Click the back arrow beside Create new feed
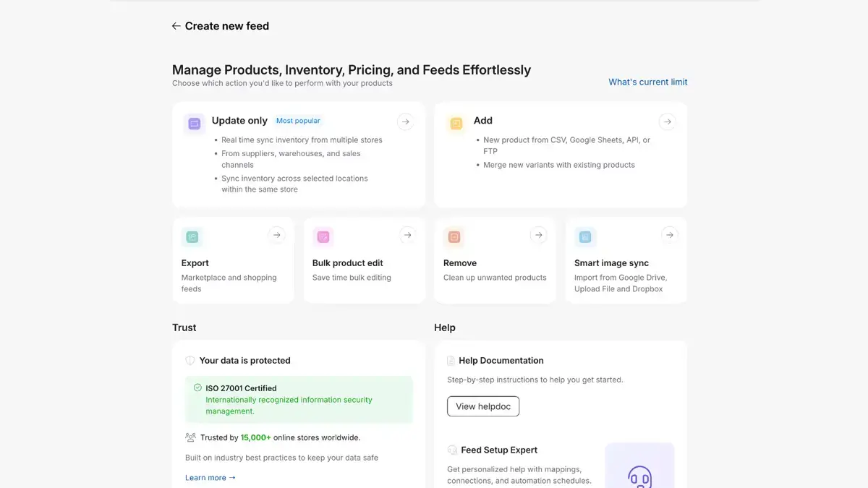This screenshot has height=488, width=868. pos(176,26)
